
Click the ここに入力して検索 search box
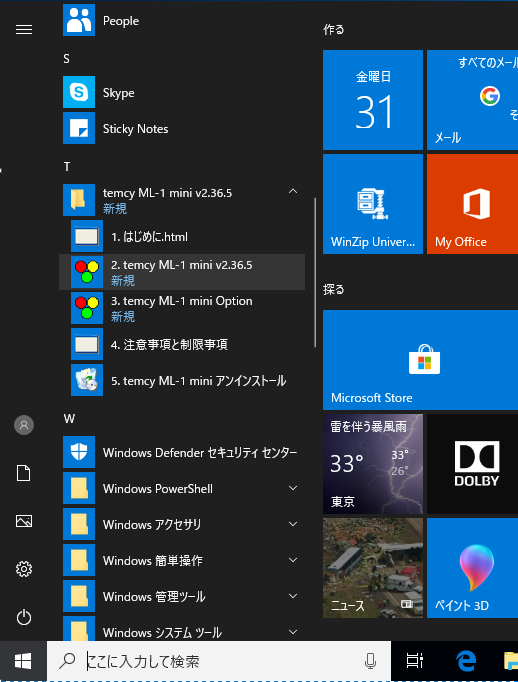point(219,661)
